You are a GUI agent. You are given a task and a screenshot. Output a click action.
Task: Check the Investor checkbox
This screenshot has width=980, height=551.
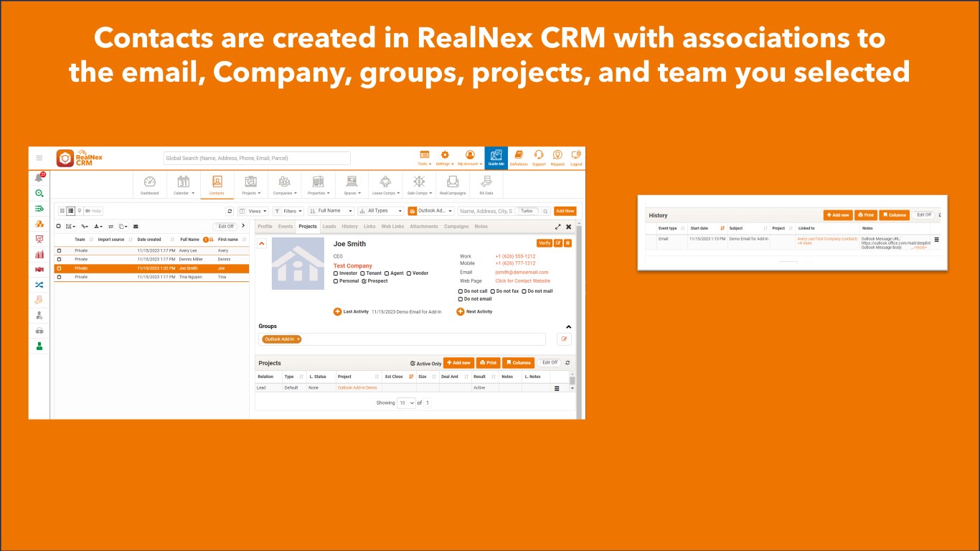coord(336,273)
